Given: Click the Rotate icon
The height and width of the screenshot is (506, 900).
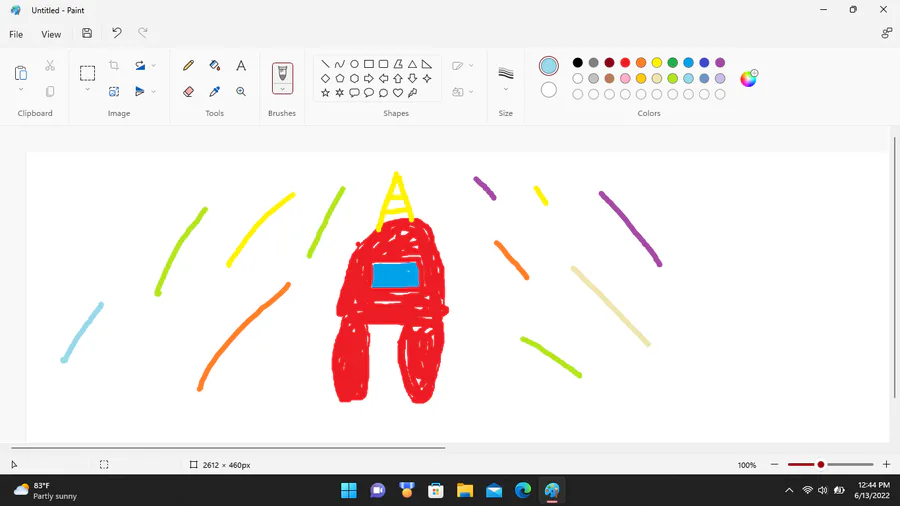Looking at the screenshot, I should [140, 65].
